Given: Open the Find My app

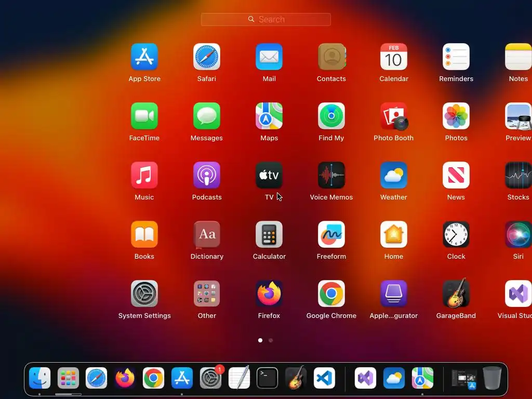Looking at the screenshot, I should (331, 116).
